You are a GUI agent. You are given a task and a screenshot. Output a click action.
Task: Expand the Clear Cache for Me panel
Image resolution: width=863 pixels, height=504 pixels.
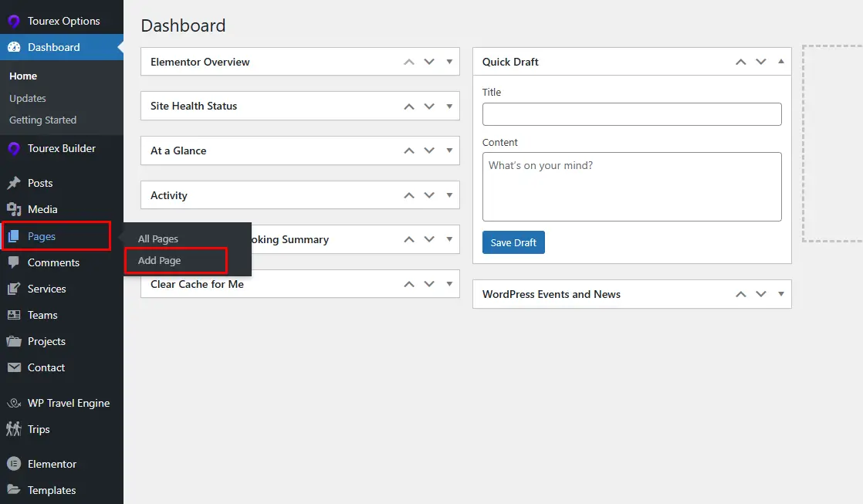[x=450, y=284]
